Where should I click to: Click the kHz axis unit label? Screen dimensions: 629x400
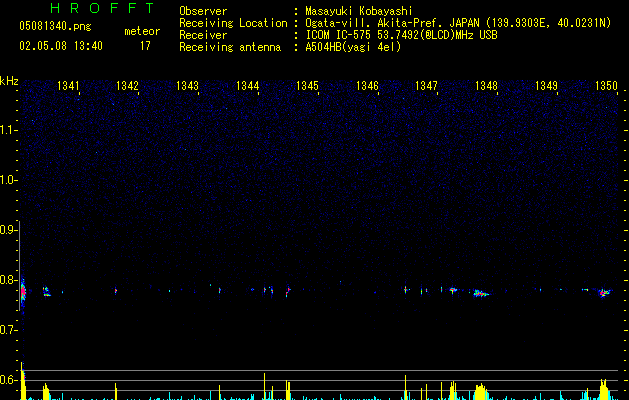pos(9,81)
